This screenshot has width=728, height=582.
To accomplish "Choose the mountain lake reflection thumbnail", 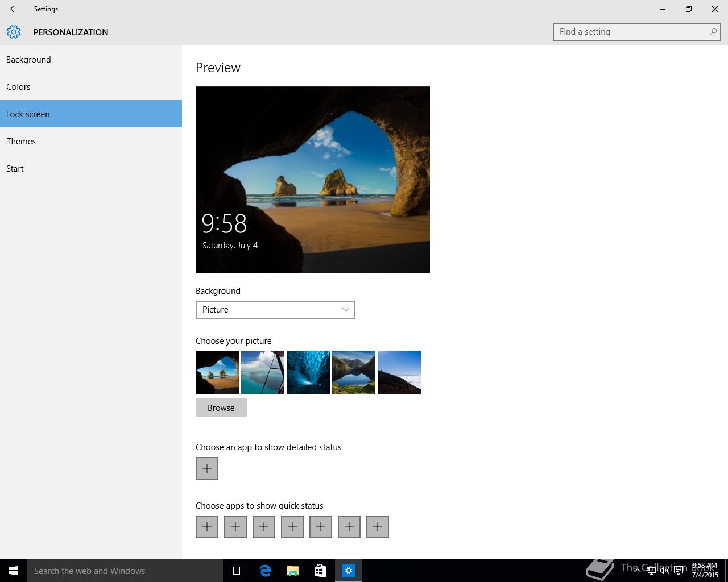I will 354,372.
